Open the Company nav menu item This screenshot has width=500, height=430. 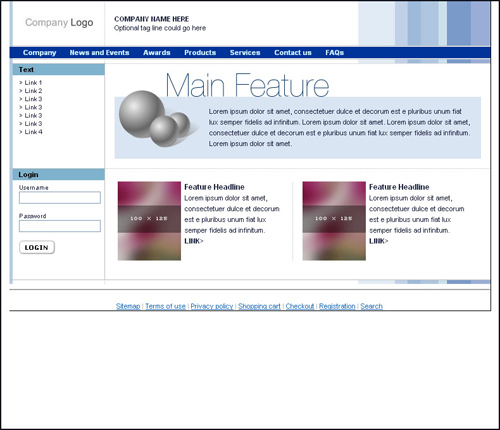[x=39, y=53]
